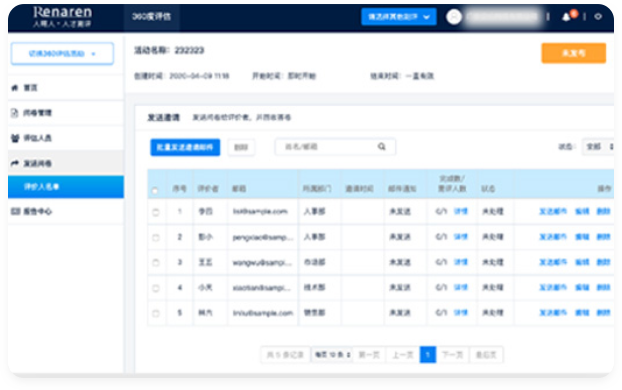
Task: Click edit link in row 3
Action: pyautogui.click(x=582, y=262)
